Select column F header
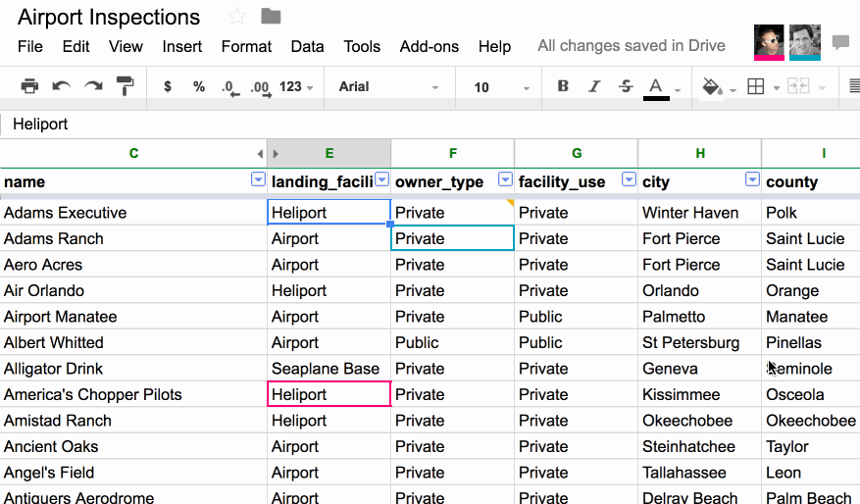 [452, 154]
